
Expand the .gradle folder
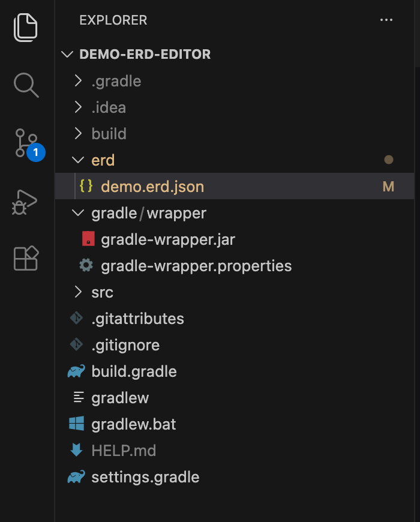click(77, 81)
